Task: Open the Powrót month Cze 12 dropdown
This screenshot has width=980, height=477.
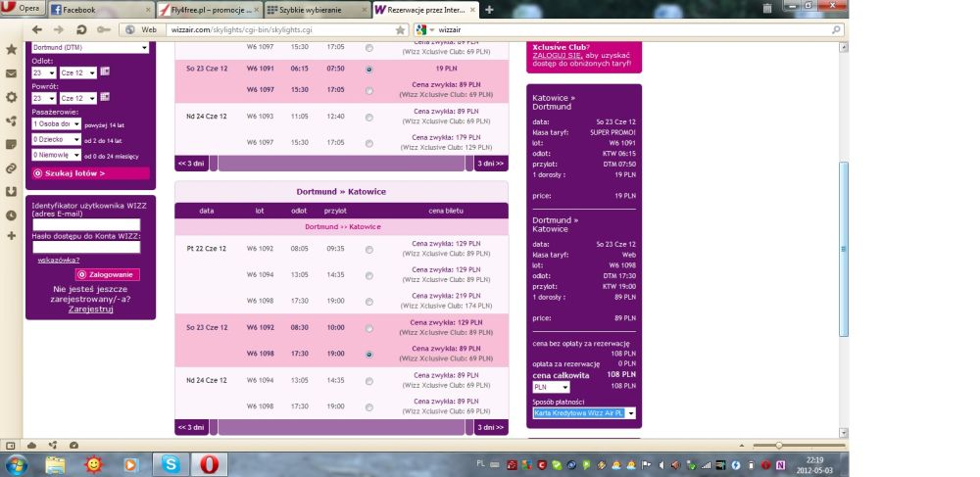Action: 78,98
